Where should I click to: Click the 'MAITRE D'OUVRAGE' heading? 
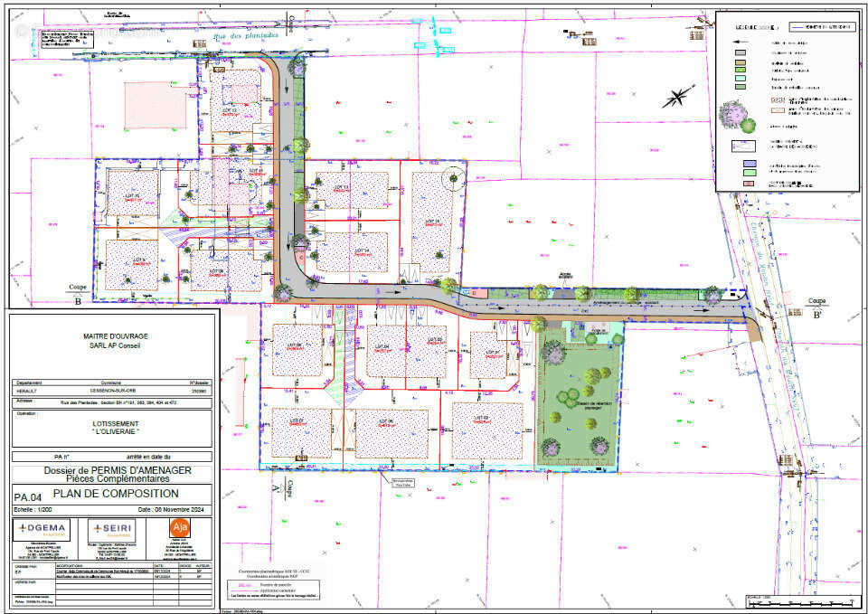(115, 336)
